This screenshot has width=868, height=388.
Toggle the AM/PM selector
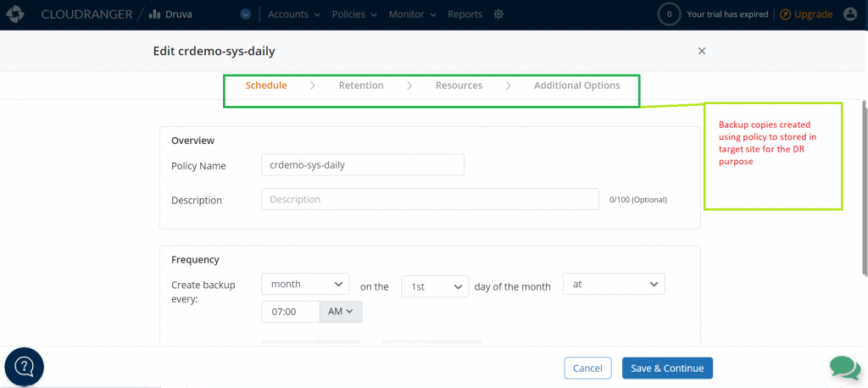click(341, 312)
